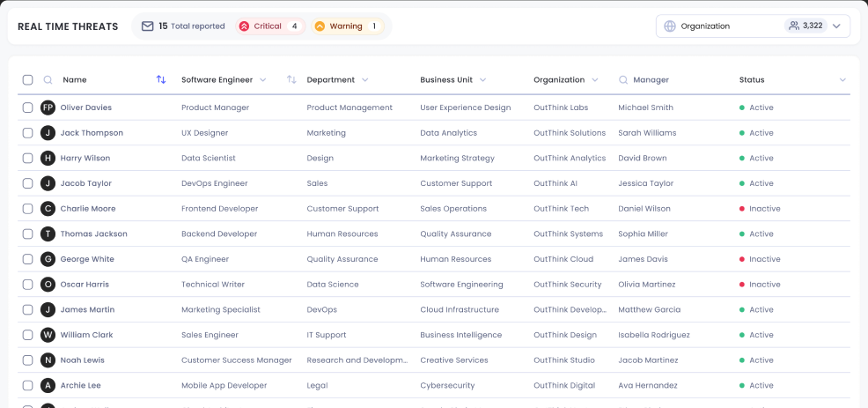Click Jacob Taylor's J avatar
This screenshot has height=408, width=868.
48,183
